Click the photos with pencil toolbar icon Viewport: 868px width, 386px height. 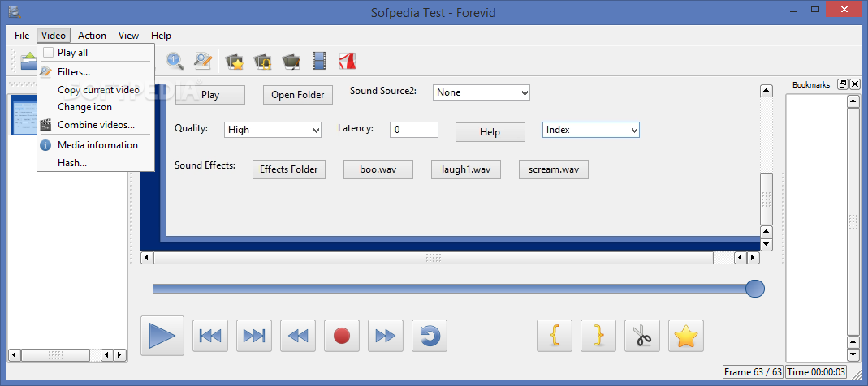(x=291, y=61)
